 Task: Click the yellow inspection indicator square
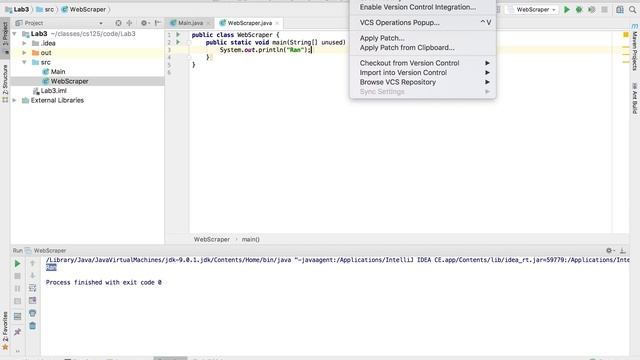(626, 35)
